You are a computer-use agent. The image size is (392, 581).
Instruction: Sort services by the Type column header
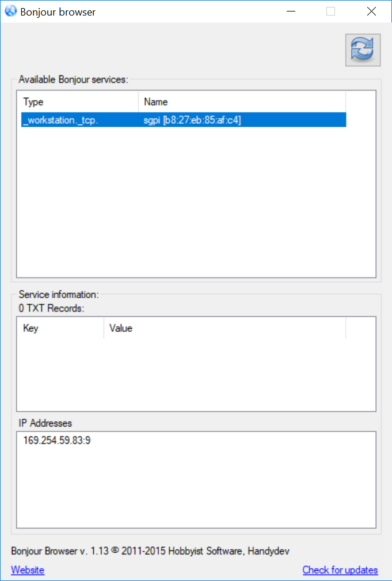click(78, 102)
